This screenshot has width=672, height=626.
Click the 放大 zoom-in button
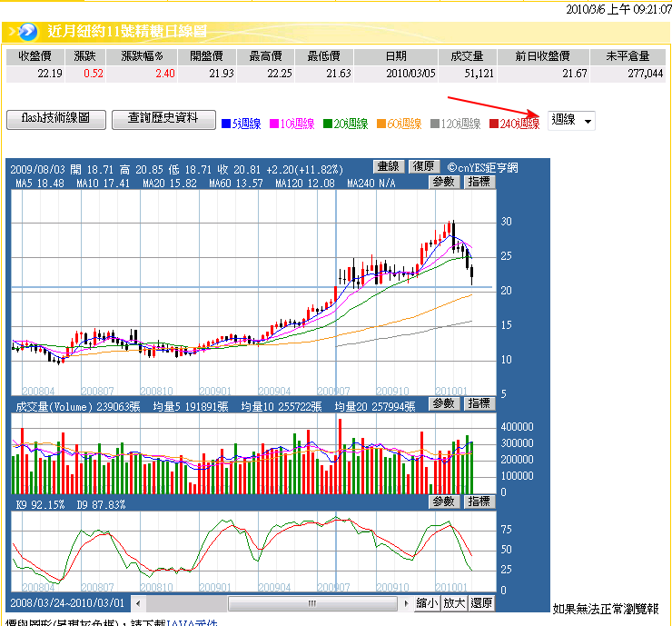click(454, 603)
